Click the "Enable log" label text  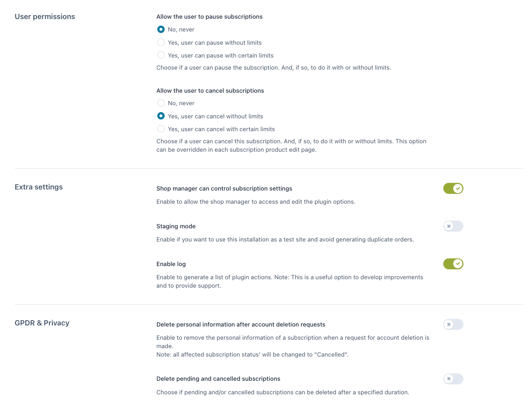point(171,264)
